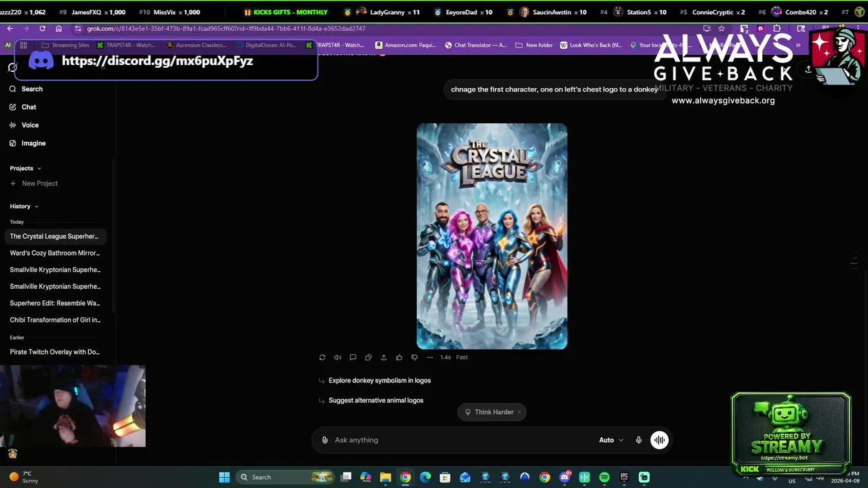The width and height of the screenshot is (868, 488).
Task: Click the Windows Start button
Action: pos(224,477)
